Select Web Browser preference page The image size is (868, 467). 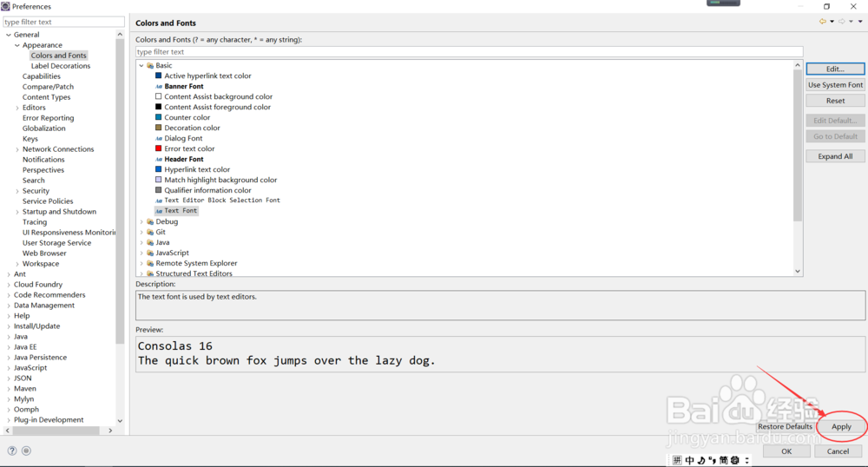44,253
